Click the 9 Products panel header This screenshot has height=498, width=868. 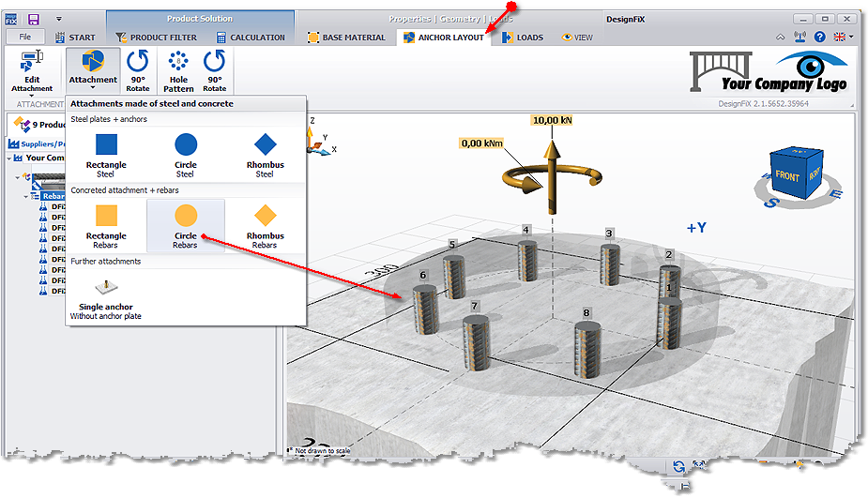tap(38, 125)
